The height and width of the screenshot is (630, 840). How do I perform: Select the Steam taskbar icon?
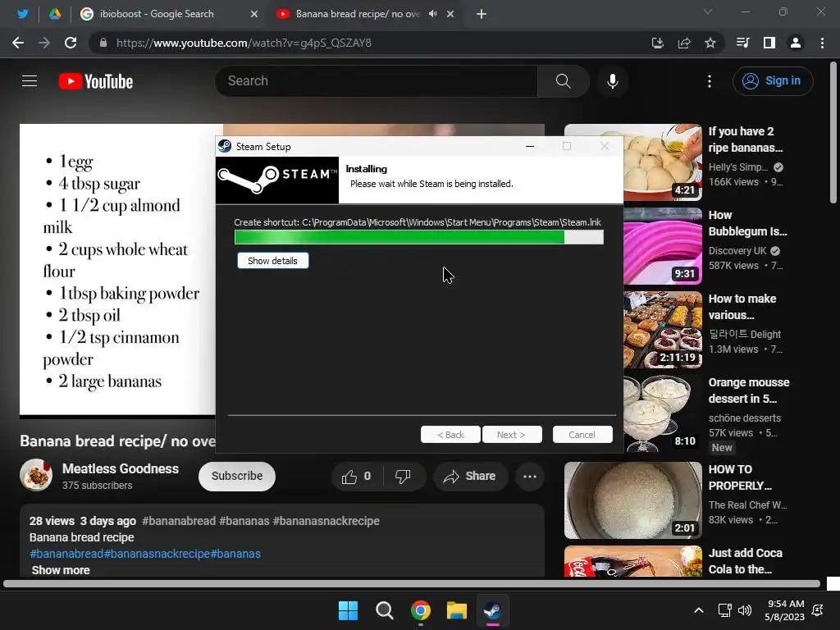coord(493,610)
